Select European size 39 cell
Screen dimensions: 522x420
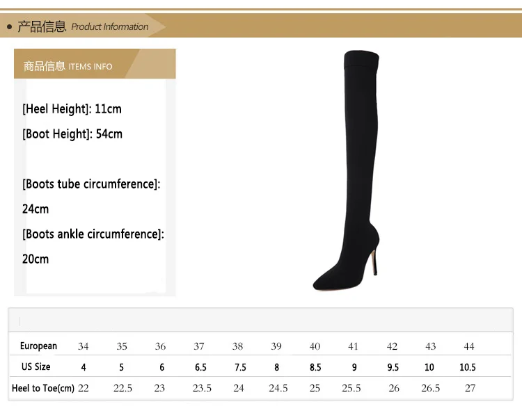pos(276,346)
